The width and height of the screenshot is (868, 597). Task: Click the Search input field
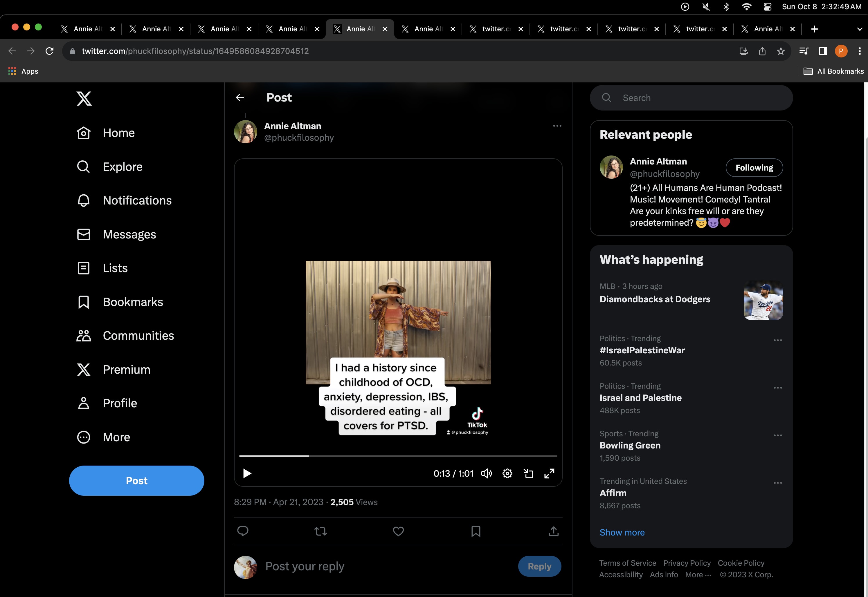[x=691, y=98]
